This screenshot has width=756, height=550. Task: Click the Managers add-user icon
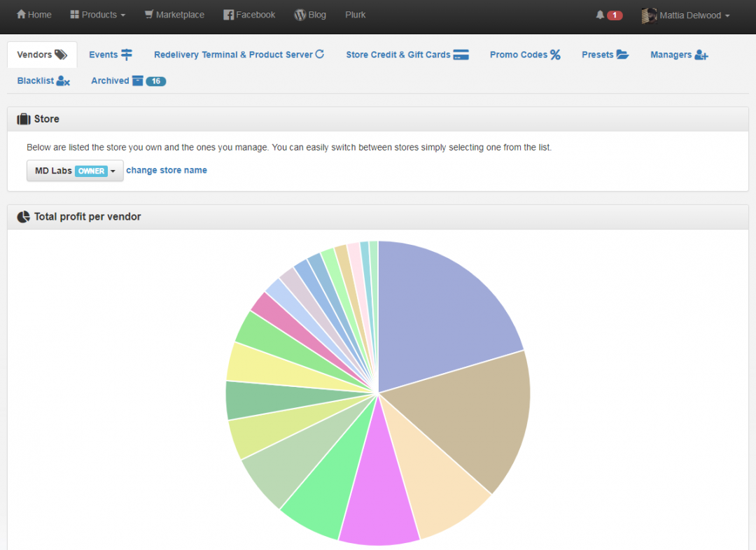click(x=701, y=55)
